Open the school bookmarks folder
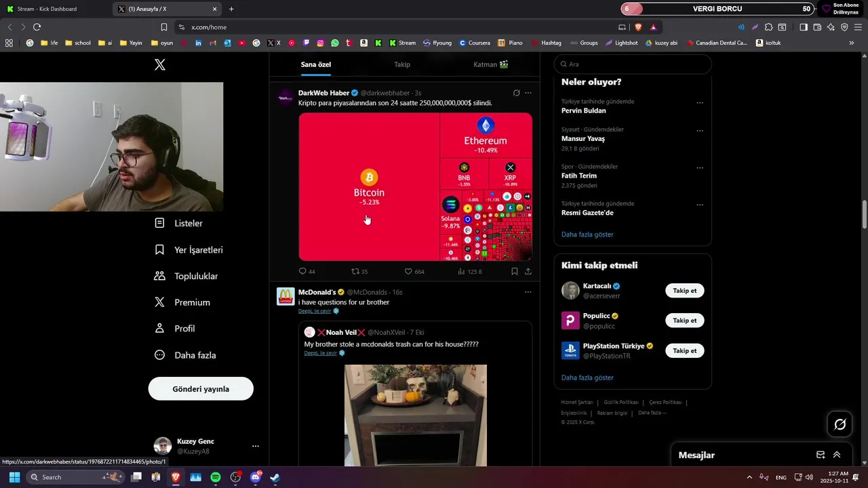This screenshot has width=868, height=488. coord(78,43)
